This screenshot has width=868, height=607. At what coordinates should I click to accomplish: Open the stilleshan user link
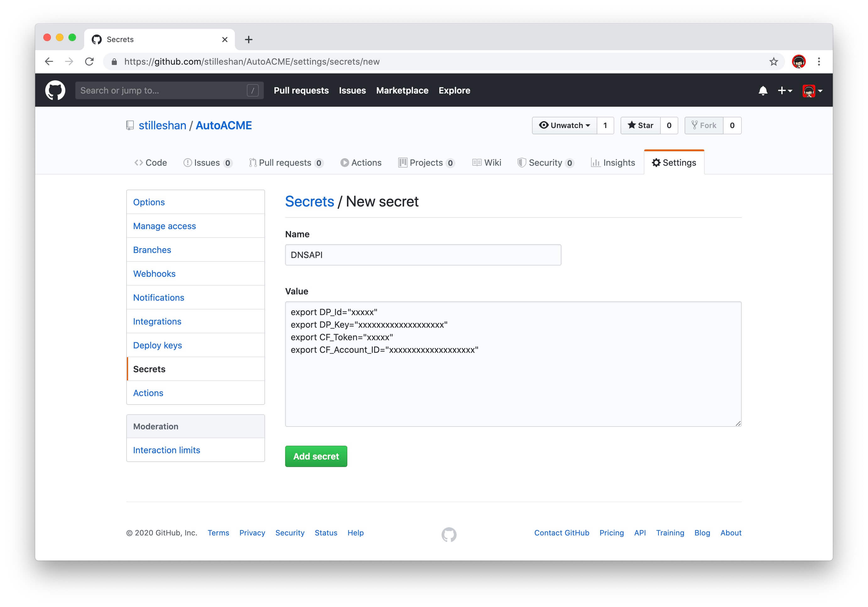point(162,126)
